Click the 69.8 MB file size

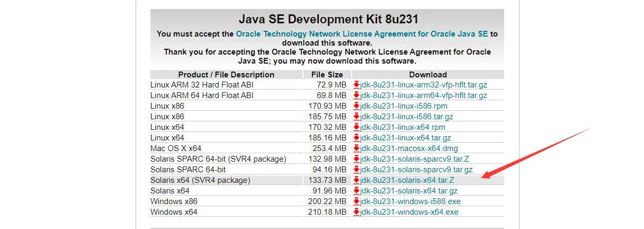tap(332, 95)
